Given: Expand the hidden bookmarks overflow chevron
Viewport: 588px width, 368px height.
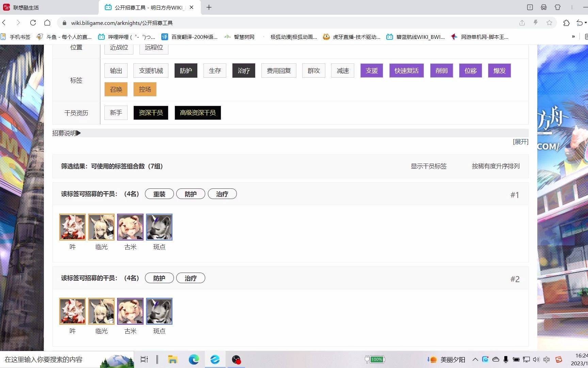Looking at the screenshot, I should pyautogui.click(x=573, y=37).
